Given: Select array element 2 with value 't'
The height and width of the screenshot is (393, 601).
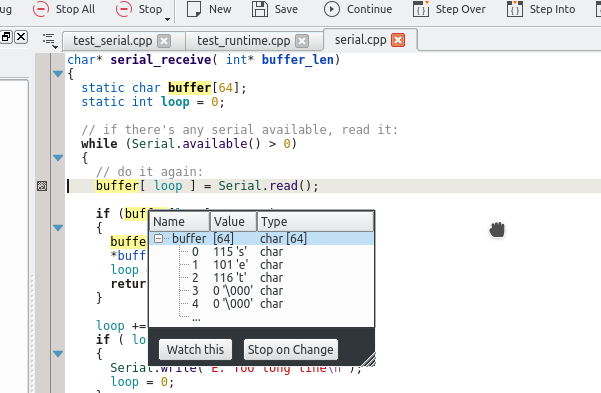Looking at the screenshot, I should pyautogui.click(x=261, y=278).
